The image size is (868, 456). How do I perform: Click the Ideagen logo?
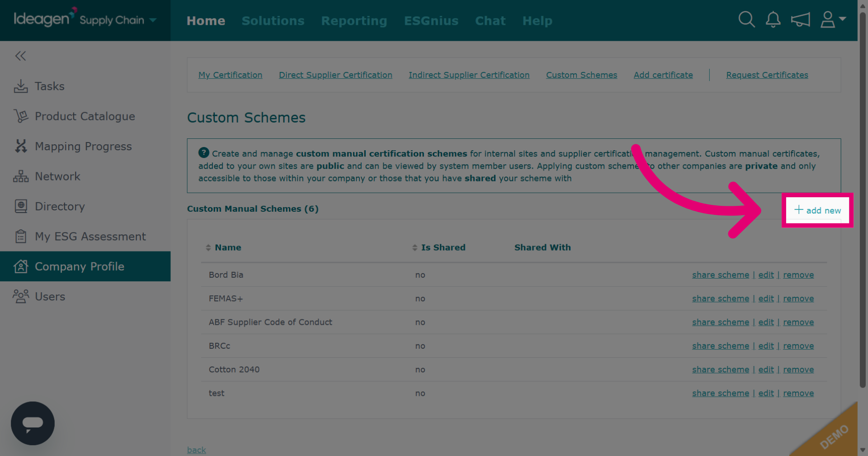click(x=45, y=18)
